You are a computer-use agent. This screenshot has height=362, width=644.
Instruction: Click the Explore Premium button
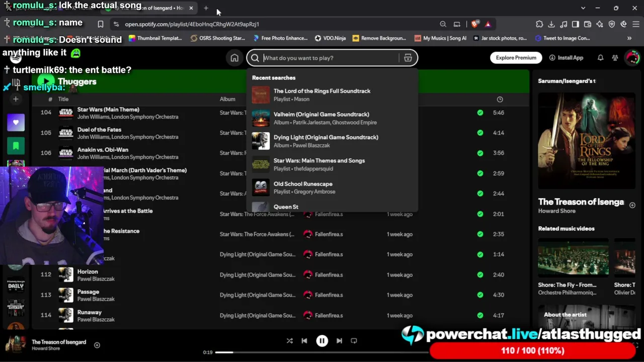point(516,58)
